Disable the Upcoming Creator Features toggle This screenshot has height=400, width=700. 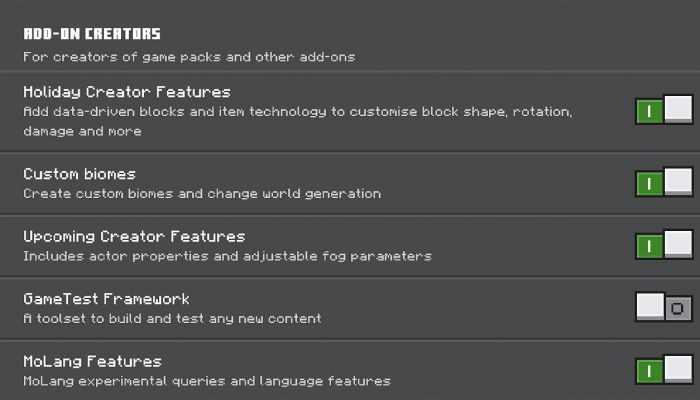coord(663,245)
